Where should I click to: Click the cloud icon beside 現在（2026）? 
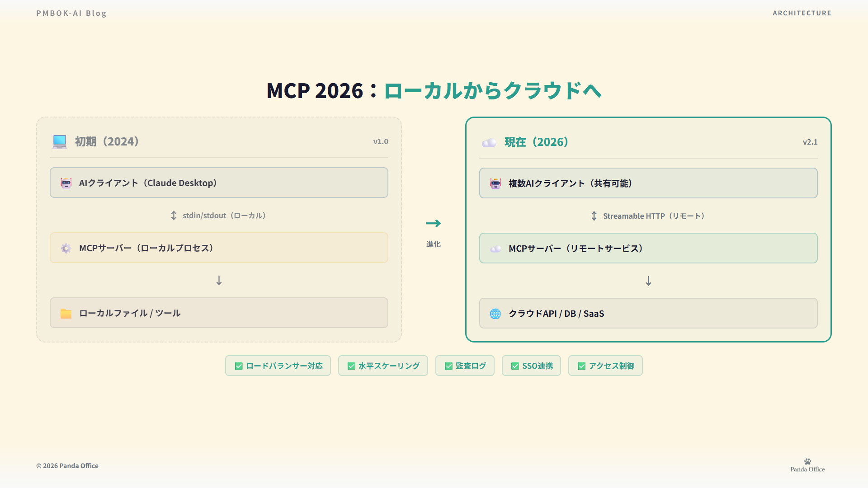click(x=489, y=142)
